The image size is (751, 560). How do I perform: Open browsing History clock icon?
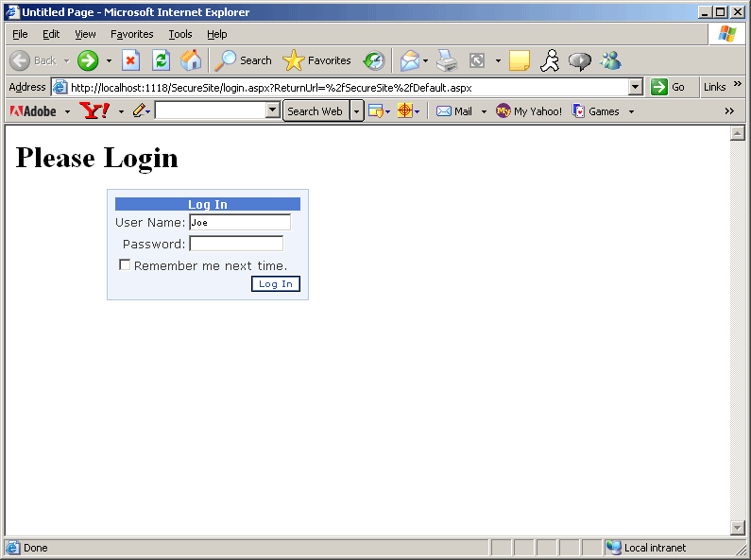374,60
